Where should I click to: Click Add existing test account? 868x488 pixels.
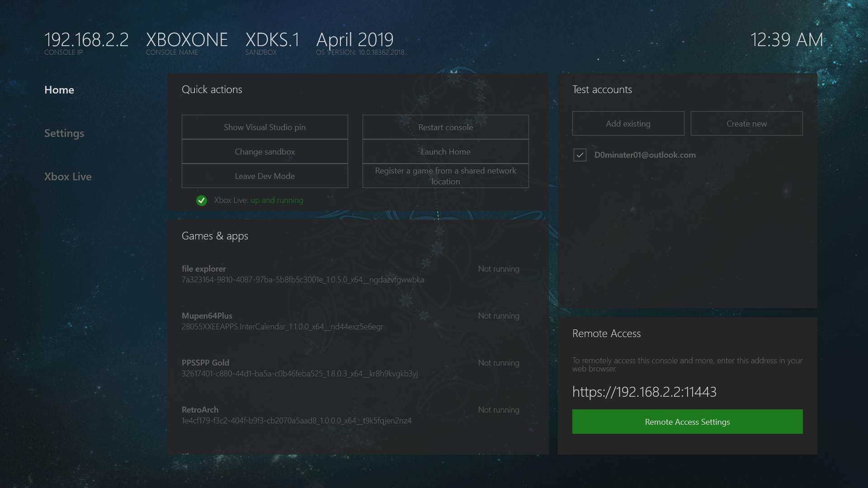(628, 123)
